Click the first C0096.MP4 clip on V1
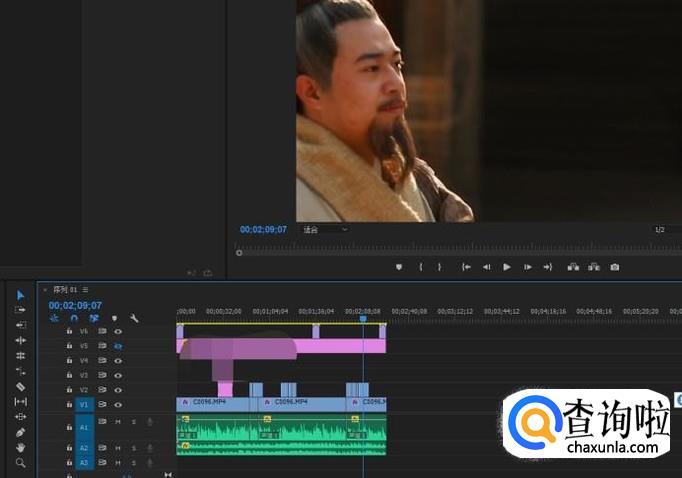The image size is (682, 478). [212, 403]
